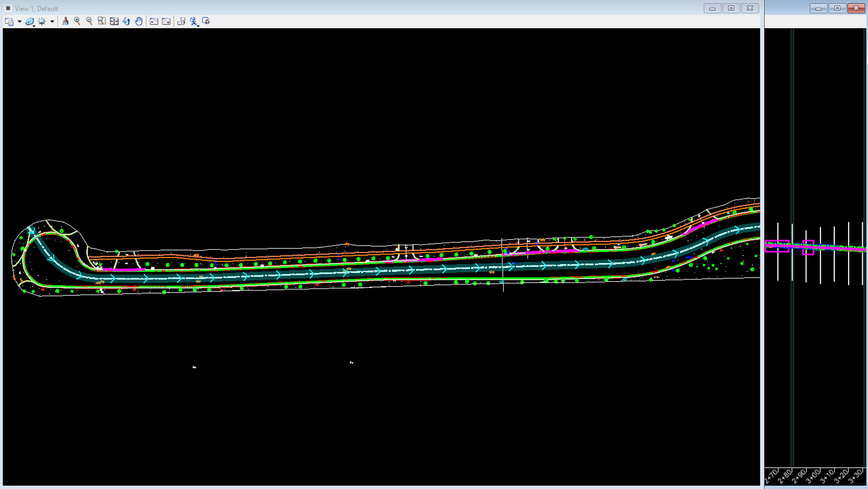Select the Rotate View tool

126,21
